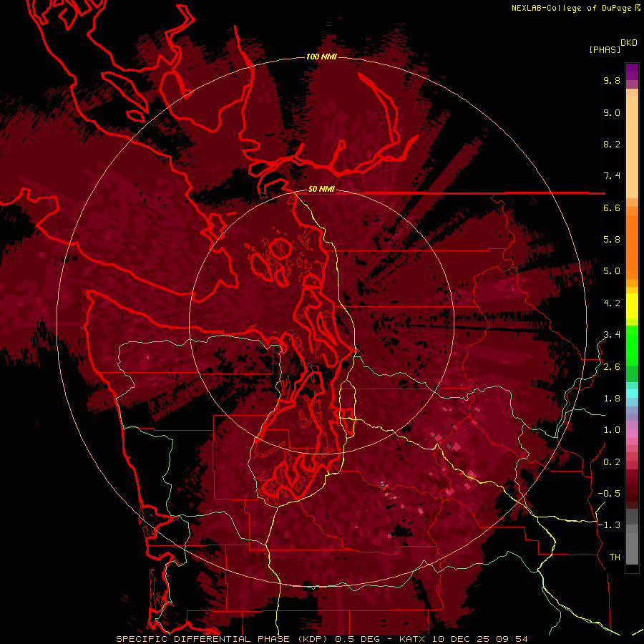Click the TH threshold legend label
Viewport: 644px width, 644px height.
coord(615,557)
